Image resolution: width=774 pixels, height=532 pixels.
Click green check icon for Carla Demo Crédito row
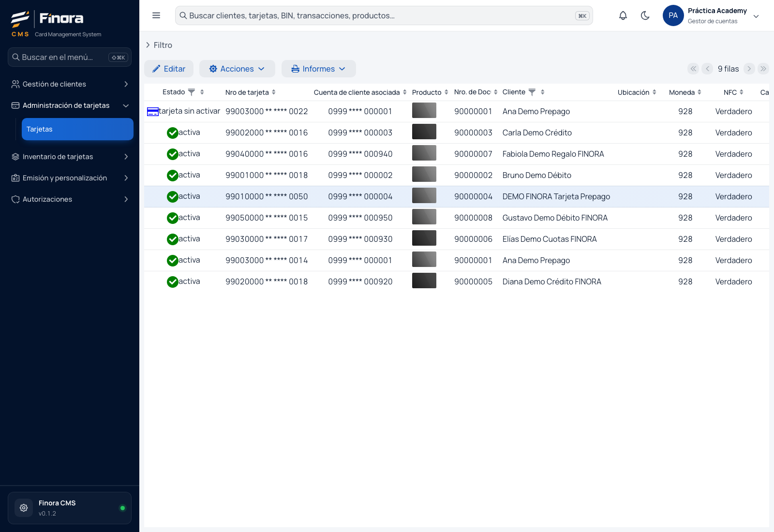coord(173,133)
